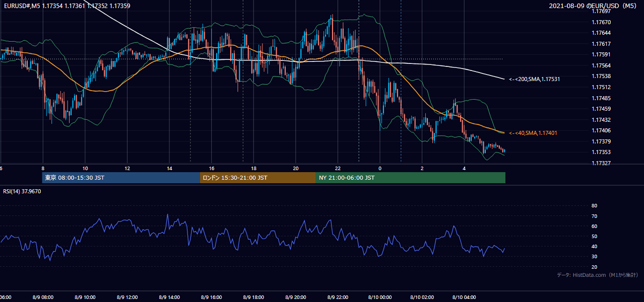Click the RSI 20 level label
This screenshot has width=644, height=302.
point(594,267)
